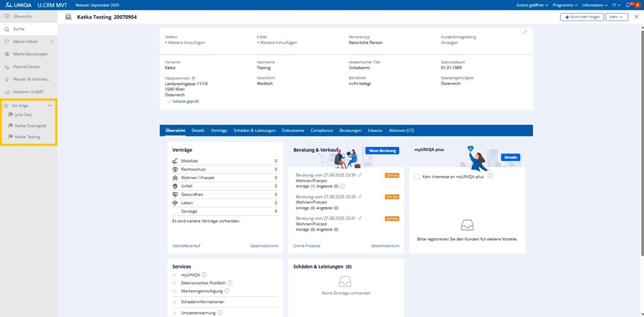Open the Compliance tab

tap(322, 130)
